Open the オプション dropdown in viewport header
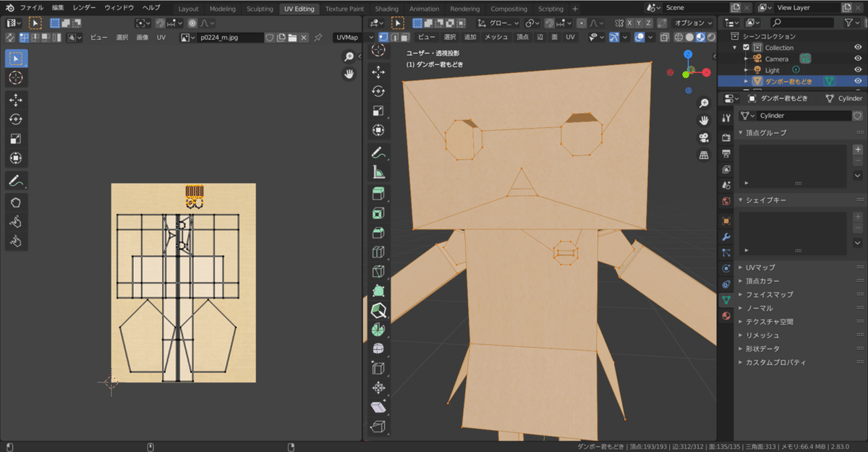 pyautogui.click(x=693, y=22)
